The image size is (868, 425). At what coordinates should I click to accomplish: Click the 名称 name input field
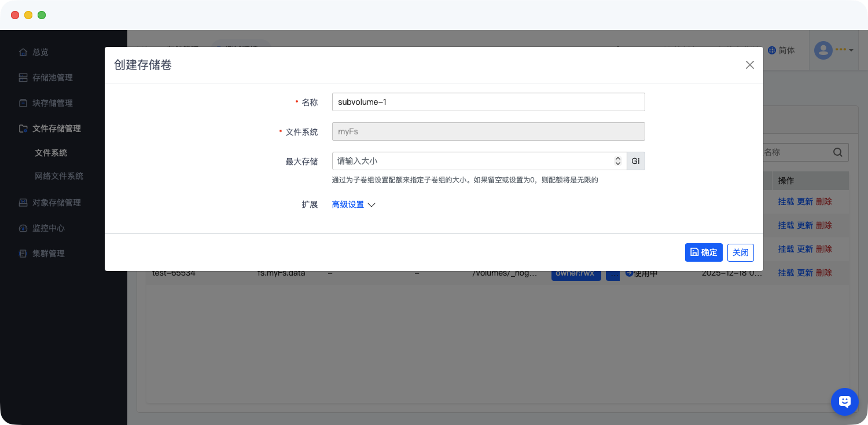(488, 102)
